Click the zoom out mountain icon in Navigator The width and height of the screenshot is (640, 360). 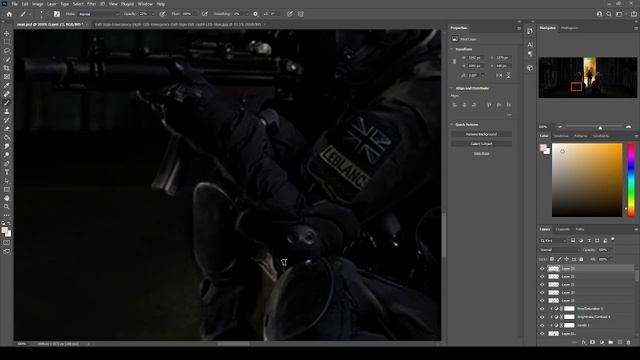[x=560, y=127]
